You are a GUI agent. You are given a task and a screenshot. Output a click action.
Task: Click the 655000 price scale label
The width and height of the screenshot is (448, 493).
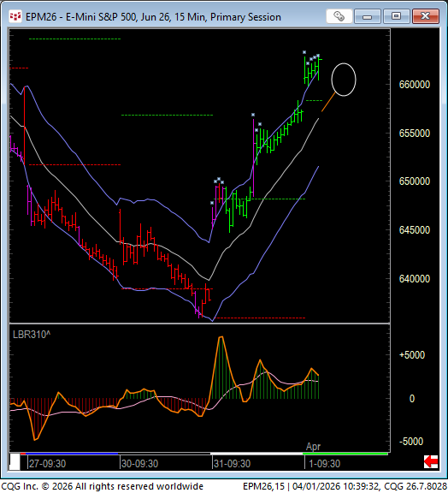(x=415, y=134)
